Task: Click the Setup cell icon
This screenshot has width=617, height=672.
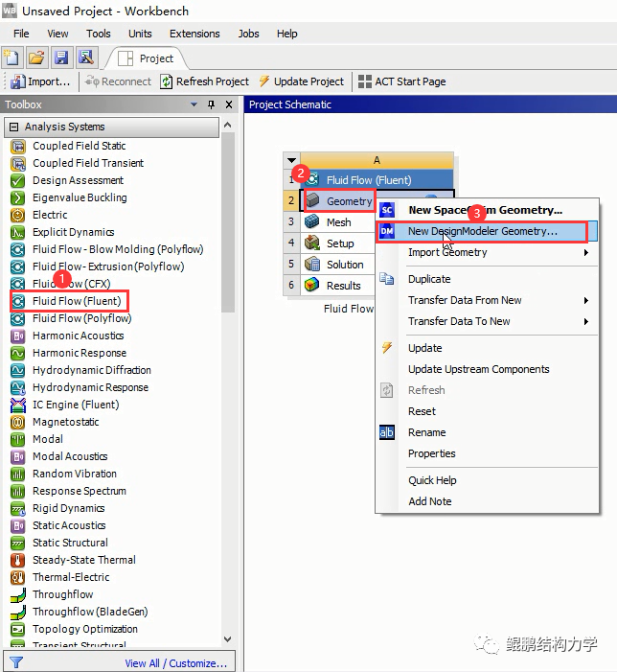Action: click(x=312, y=243)
